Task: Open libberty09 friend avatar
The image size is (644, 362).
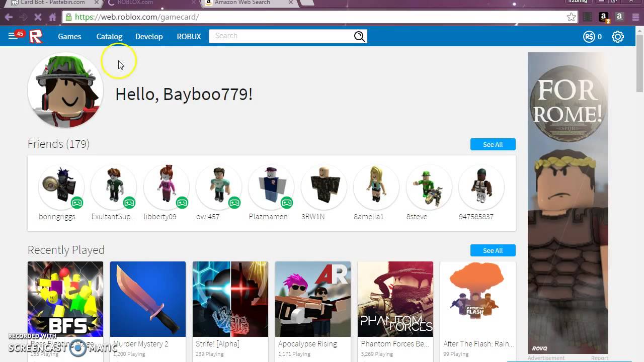Action: [x=167, y=187]
